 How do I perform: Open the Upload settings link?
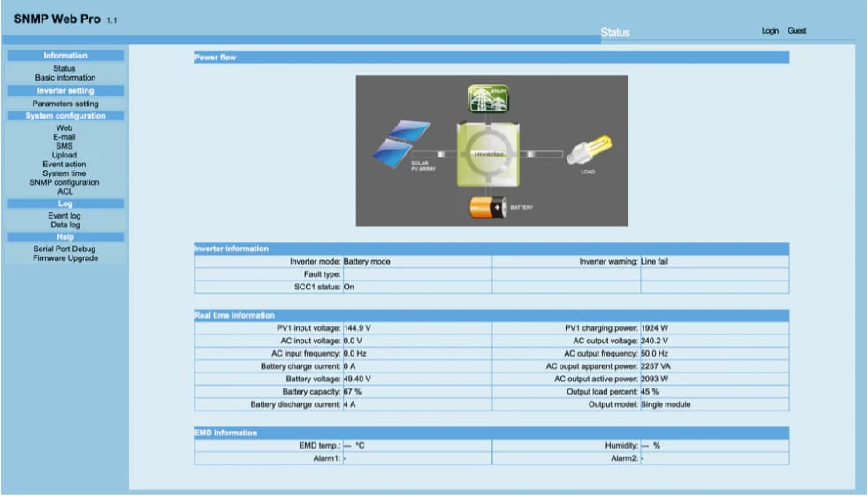coord(65,156)
